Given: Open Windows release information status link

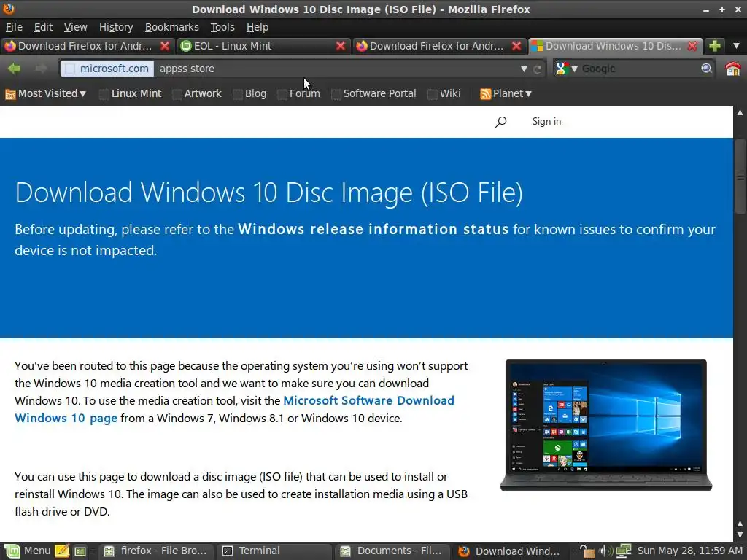Looking at the screenshot, I should [x=373, y=229].
